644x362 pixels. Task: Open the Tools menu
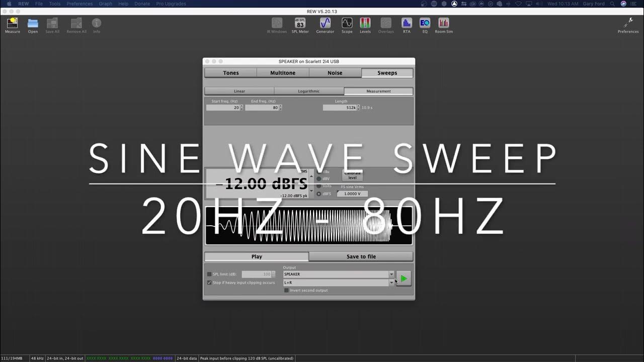click(x=55, y=4)
